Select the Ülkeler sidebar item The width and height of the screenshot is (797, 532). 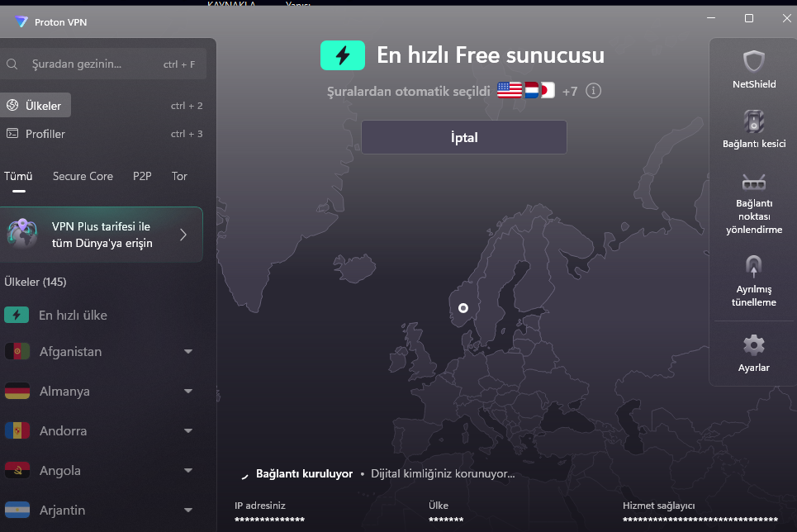pos(35,105)
